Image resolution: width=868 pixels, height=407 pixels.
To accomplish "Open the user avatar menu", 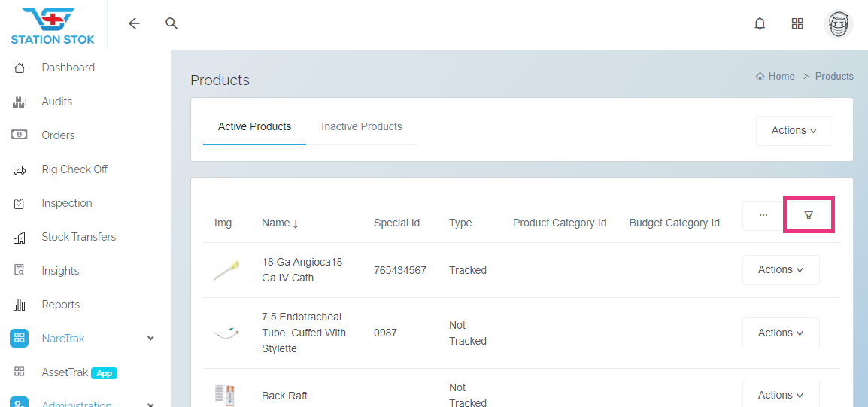I will tap(838, 24).
